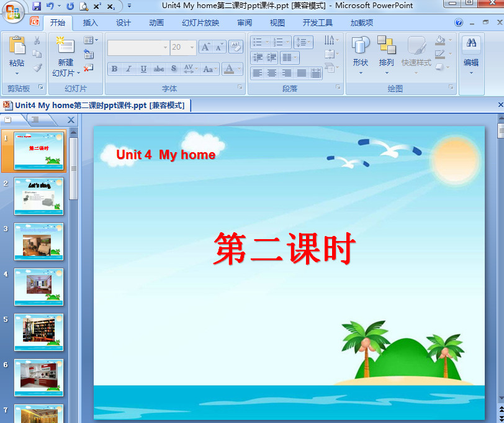This screenshot has height=423, width=504.
Task: Undo the last action
Action: pyautogui.click(x=50, y=6)
